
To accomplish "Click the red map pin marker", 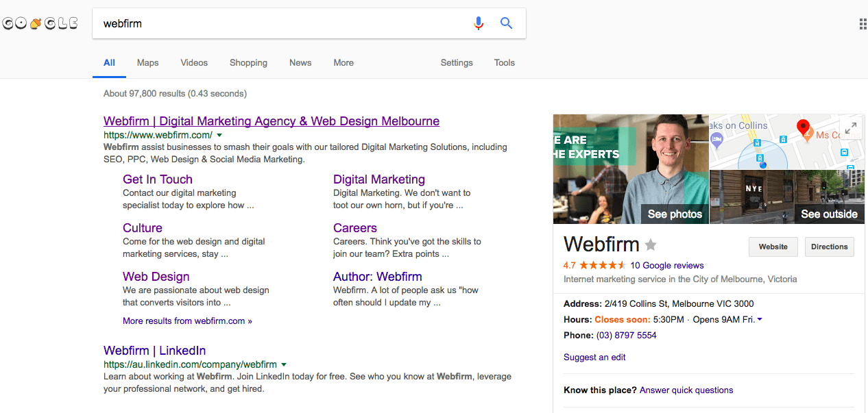I will [x=803, y=127].
